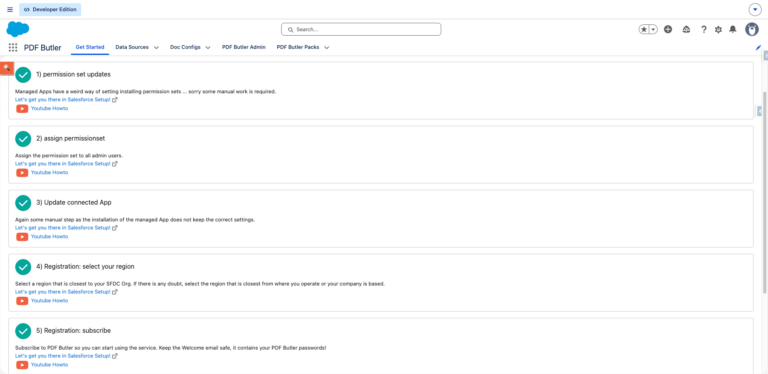The image size is (768, 374).
Task: Open the PDF Butler Packs tab
Action: (x=298, y=47)
